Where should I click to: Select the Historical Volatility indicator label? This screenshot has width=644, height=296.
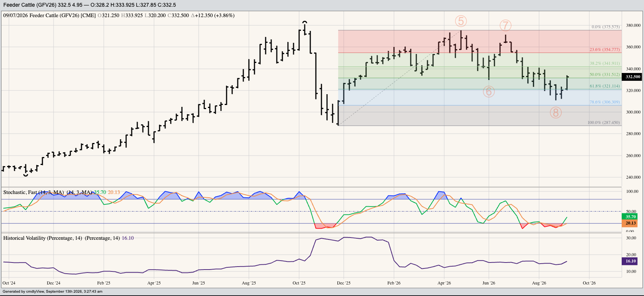click(24, 238)
